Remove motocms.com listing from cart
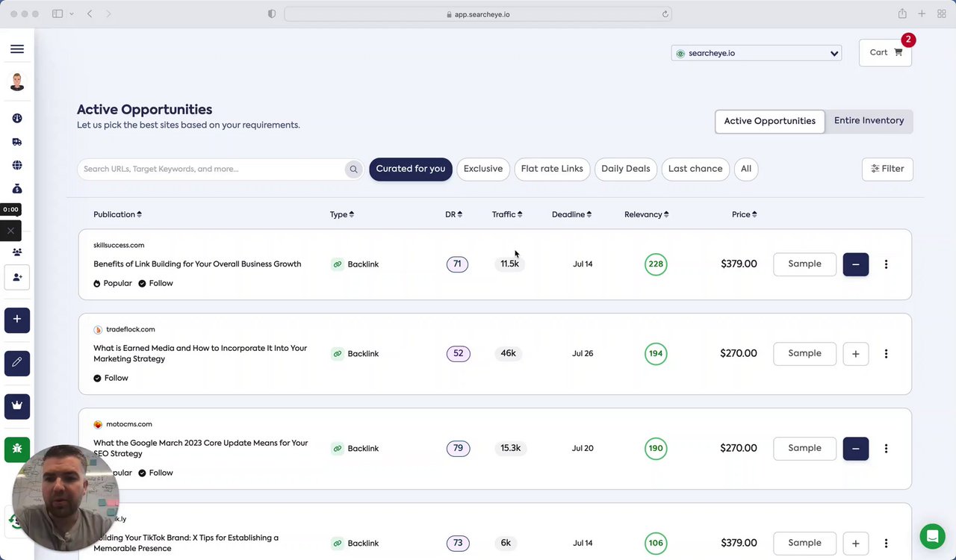 (855, 449)
